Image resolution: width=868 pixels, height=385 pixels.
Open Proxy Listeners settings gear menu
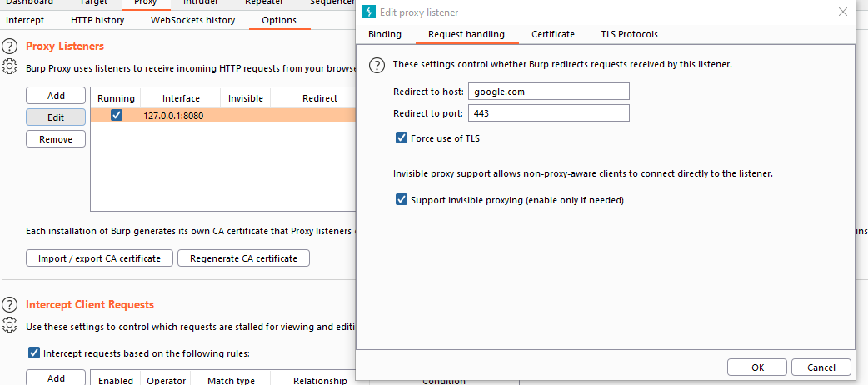[x=10, y=67]
